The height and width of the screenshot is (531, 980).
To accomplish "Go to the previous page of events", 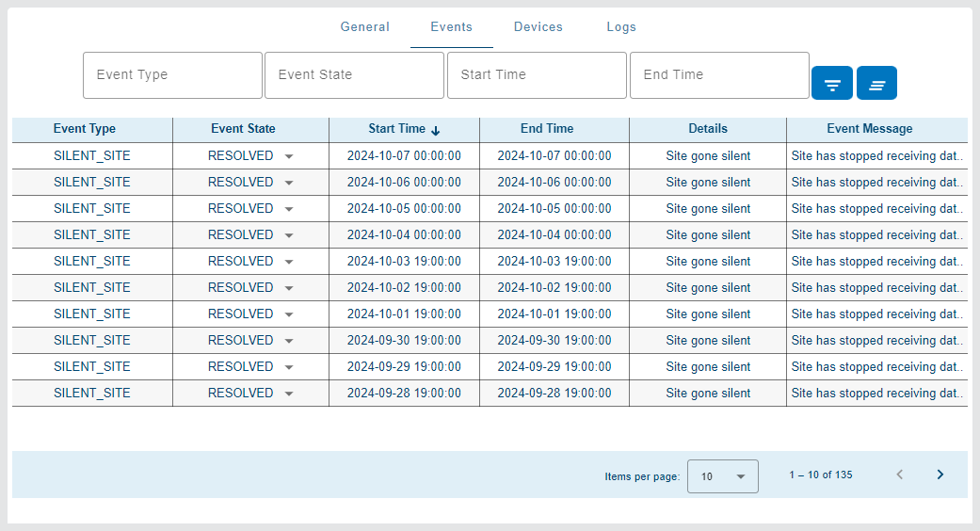I will [900, 475].
